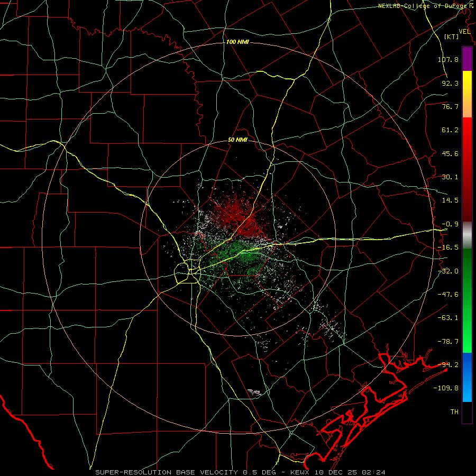This screenshot has height=476, width=476.
Task: Select the "-16.5" scale value
Action: 448,248
